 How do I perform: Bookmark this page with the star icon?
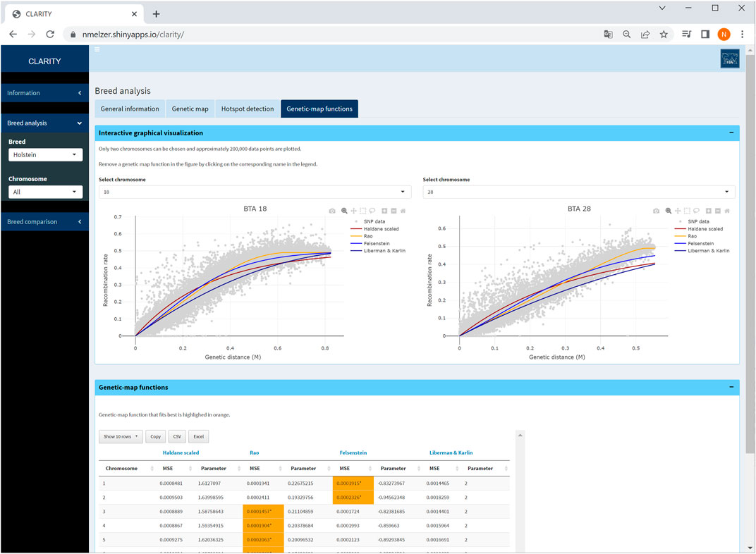[x=664, y=35]
